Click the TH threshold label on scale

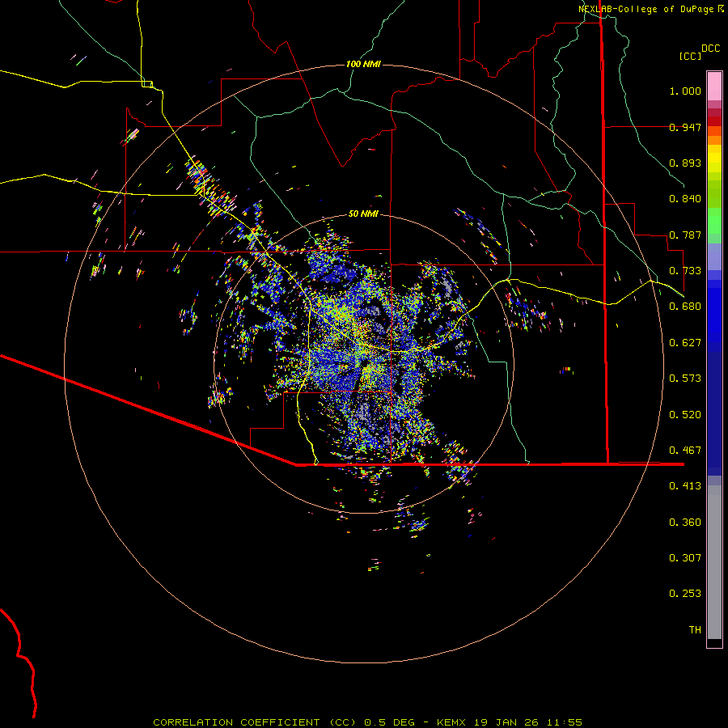point(695,630)
